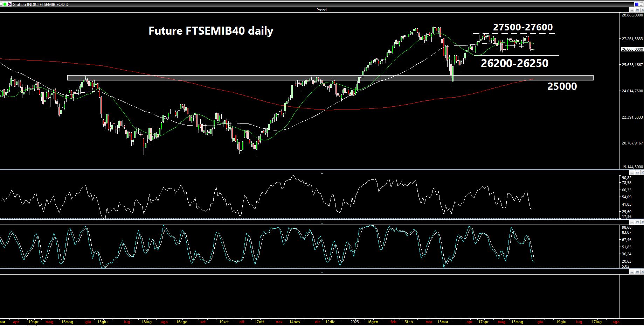Select the T text tool icon
This screenshot has width=644, height=326.
(641, 4)
